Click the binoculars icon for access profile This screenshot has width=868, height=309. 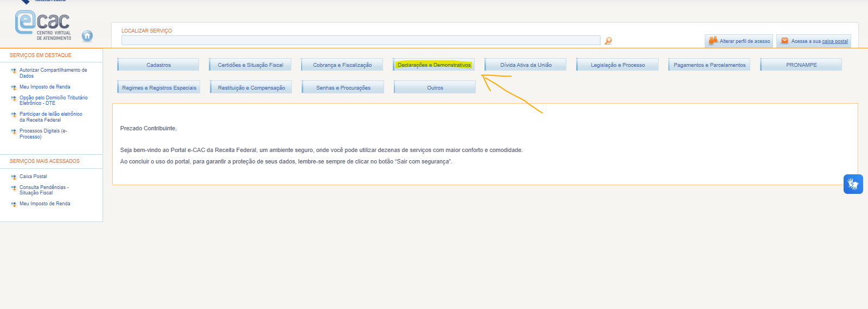point(713,41)
